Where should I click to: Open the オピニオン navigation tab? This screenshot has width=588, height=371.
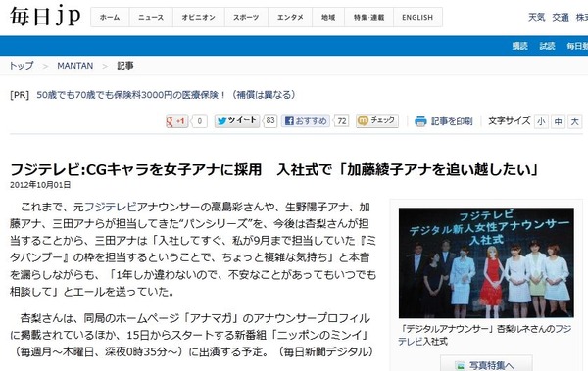tap(199, 18)
